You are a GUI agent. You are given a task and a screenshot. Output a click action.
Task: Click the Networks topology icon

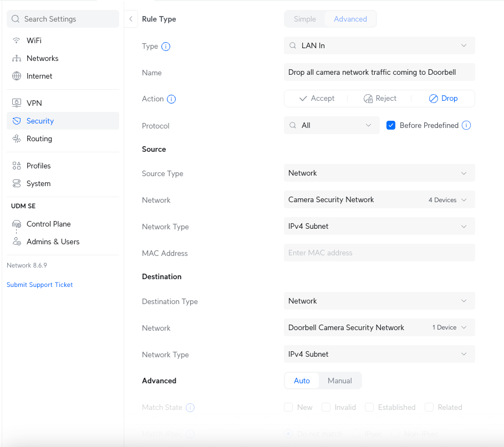pos(17,59)
